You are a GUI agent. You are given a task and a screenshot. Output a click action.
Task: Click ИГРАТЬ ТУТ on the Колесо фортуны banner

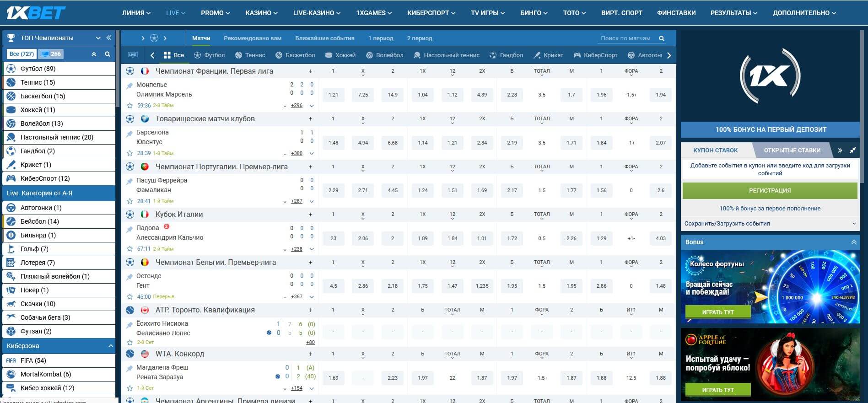click(x=717, y=312)
